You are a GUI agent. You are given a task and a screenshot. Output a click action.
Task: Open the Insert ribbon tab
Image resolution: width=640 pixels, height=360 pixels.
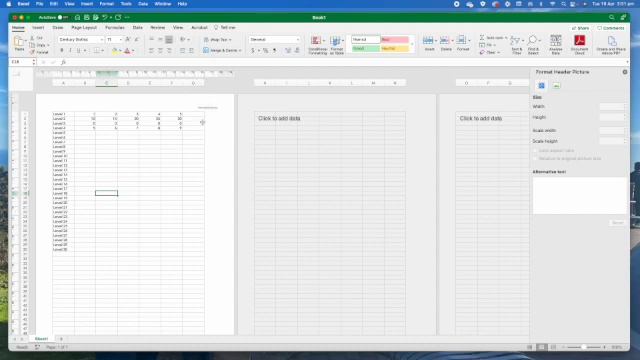click(38, 28)
